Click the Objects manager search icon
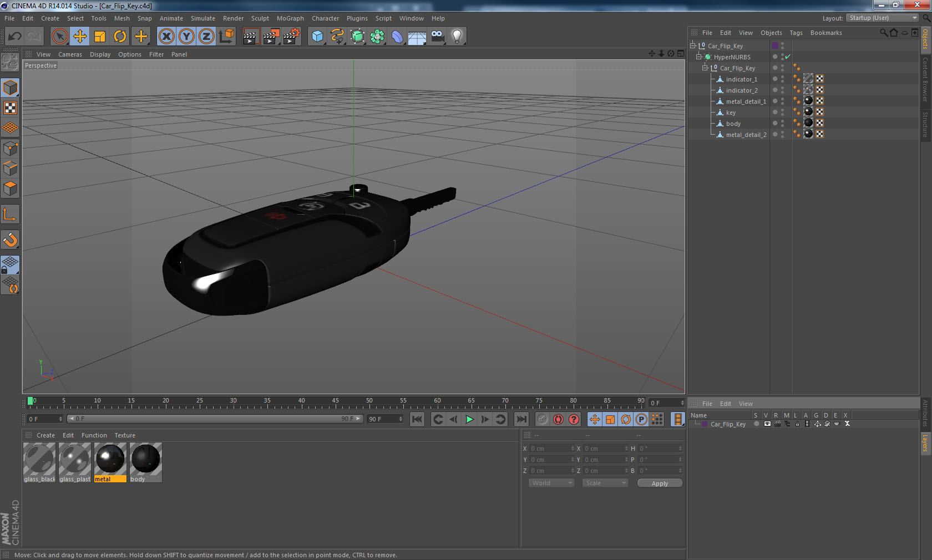The width and height of the screenshot is (932, 560). point(883,33)
